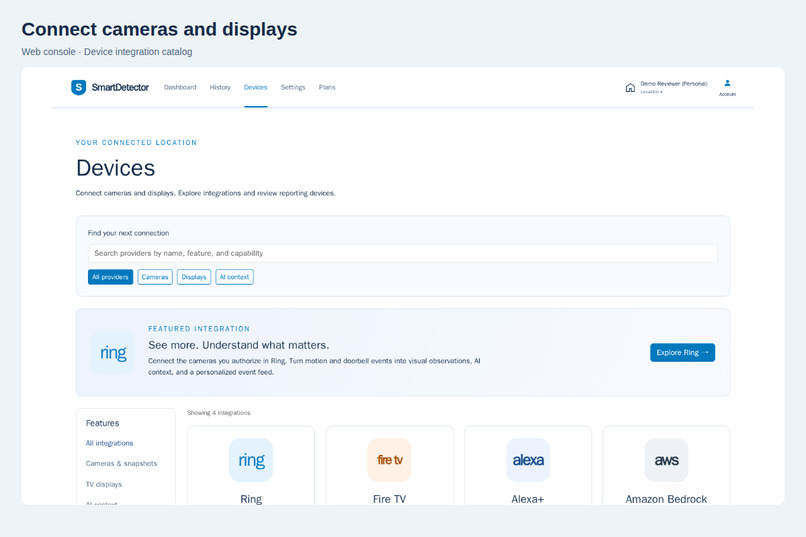Select the Fire TV card logo
Viewport: 806px width, 537px height.
390,460
